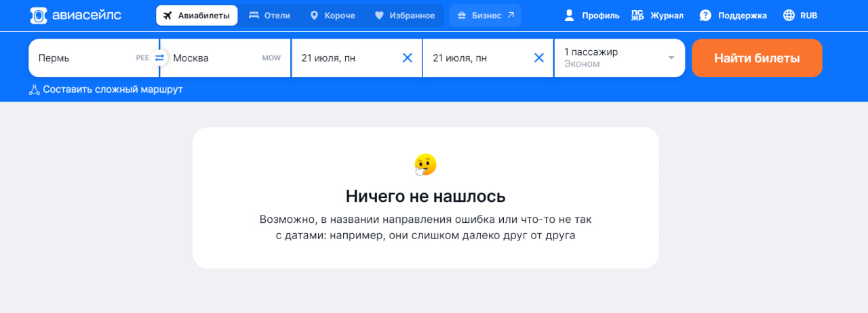This screenshot has height=313, width=868.
Task: Open the Избранное tab
Action: [x=405, y=16]
